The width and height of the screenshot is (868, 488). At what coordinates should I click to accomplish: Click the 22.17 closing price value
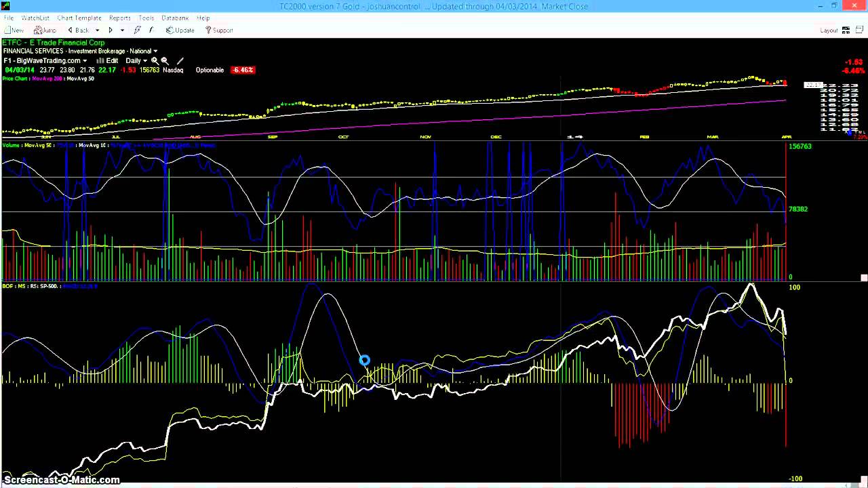(107, 70)
